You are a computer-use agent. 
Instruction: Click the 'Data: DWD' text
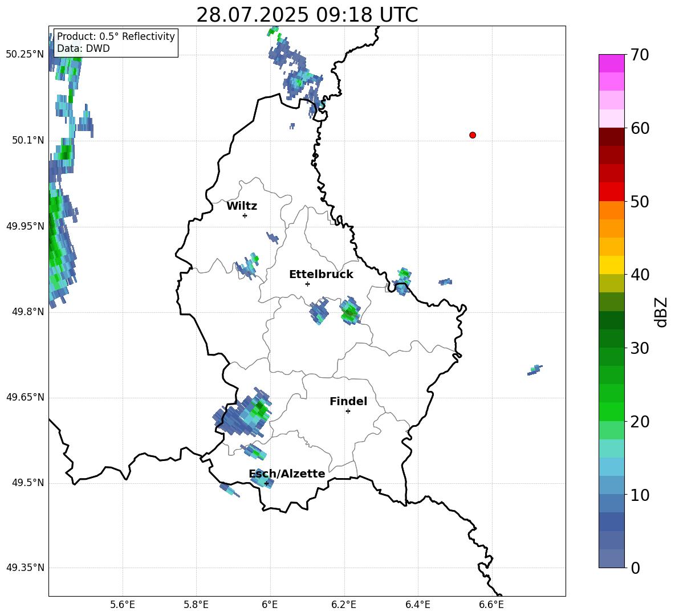point(83,48)
